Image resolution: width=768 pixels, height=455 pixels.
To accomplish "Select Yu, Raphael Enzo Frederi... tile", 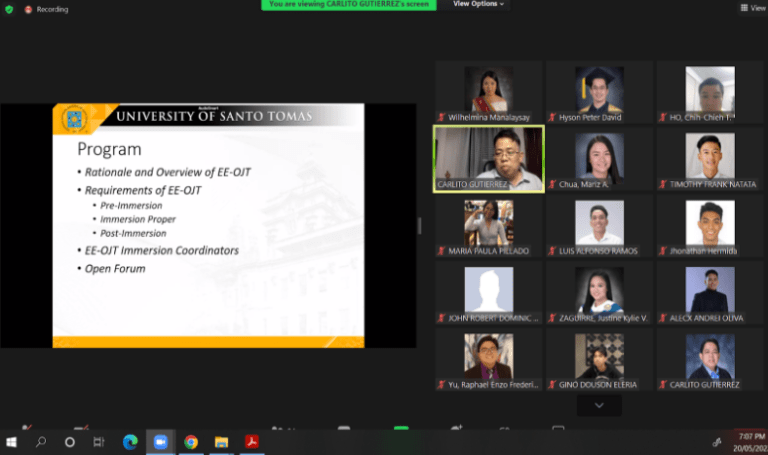I will click(489, 360).
